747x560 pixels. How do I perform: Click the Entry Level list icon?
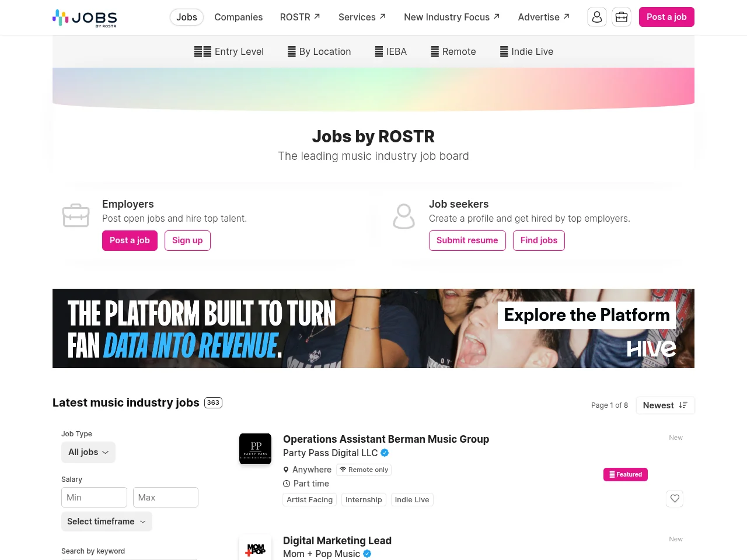(x=203, y=51)
